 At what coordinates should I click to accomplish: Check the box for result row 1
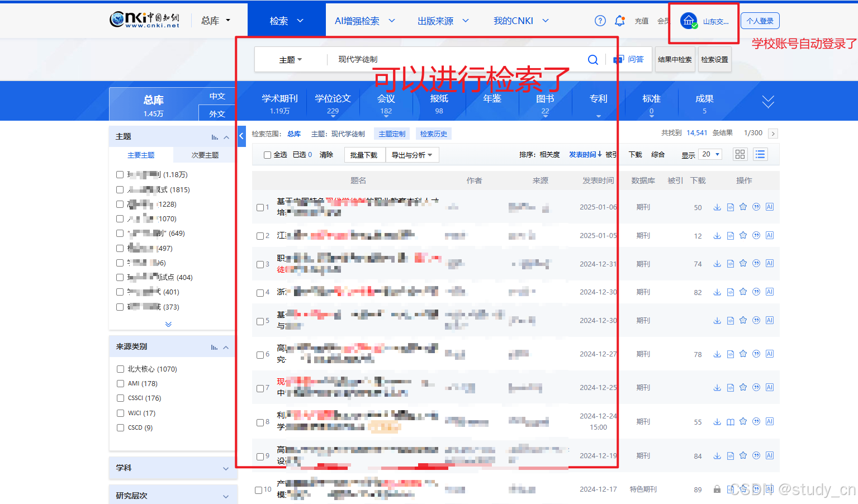[260, 207]
